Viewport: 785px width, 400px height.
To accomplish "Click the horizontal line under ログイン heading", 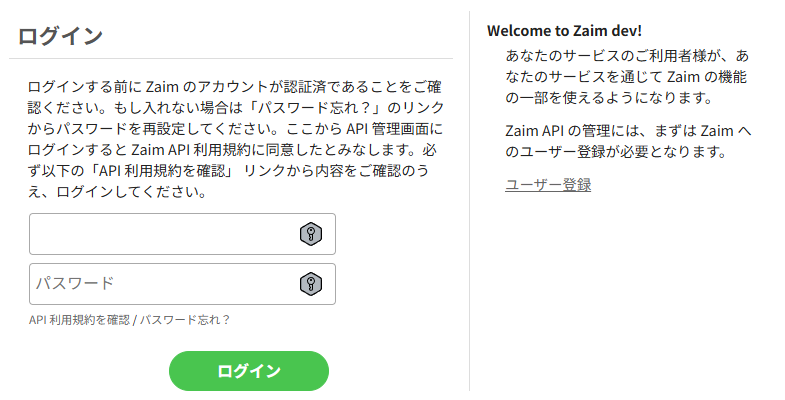I will point(230,59).
